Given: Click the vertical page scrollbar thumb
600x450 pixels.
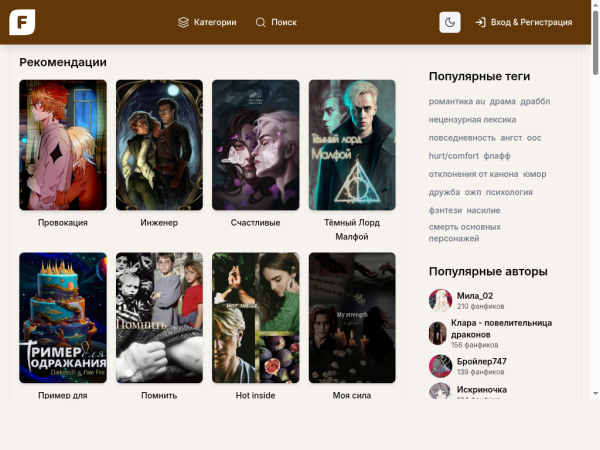Looking at the screenshot, I should click(x=595, y=42).
